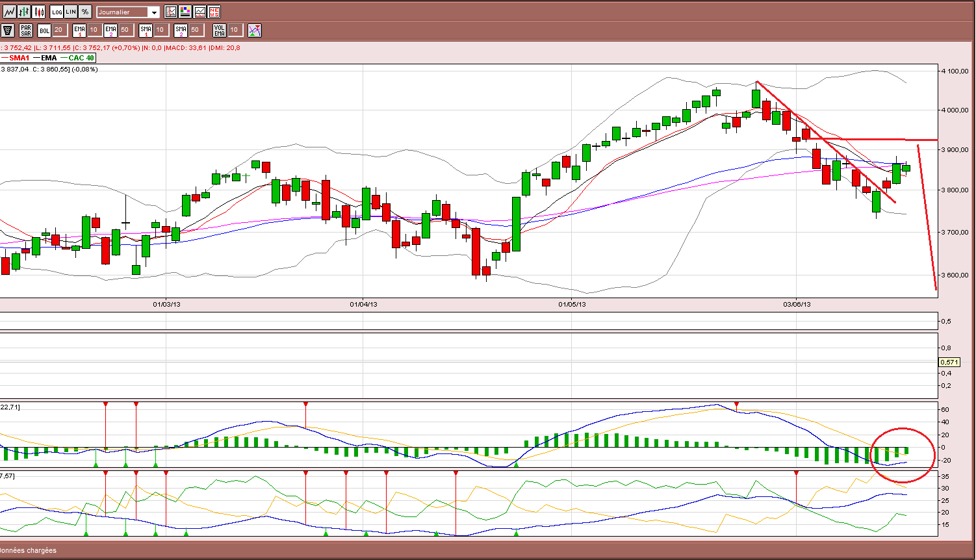The image size is (976, 560).
Task: Click the EMA legend label
Action: click(x=49, y=58)
